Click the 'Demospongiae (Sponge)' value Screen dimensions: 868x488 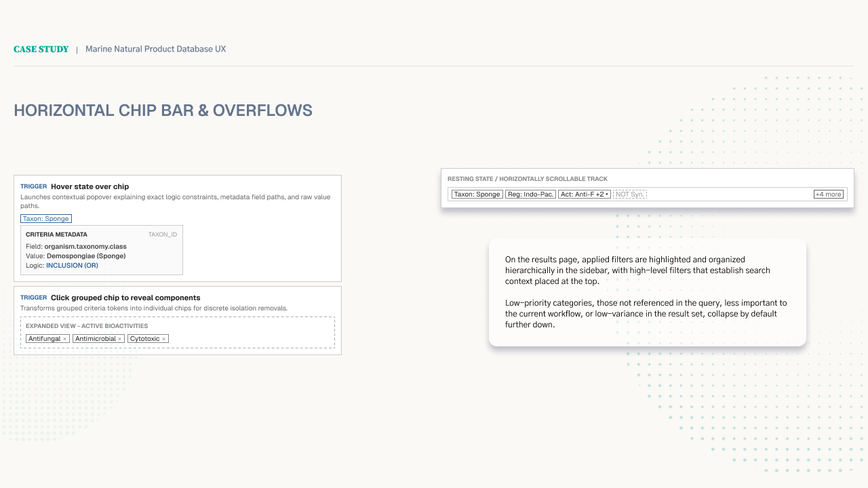pyautogui.click(x=86, y=256)
